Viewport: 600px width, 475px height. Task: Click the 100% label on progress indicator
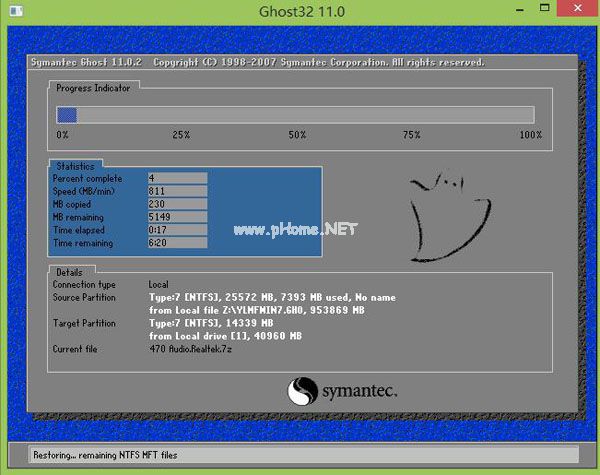(530, 134)
